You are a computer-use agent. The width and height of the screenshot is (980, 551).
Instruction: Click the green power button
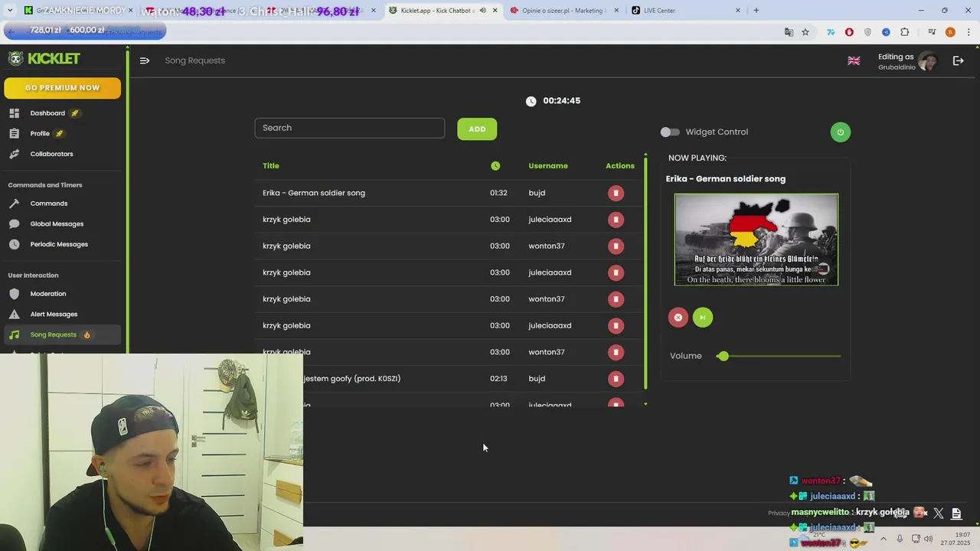tap(841, 132)
